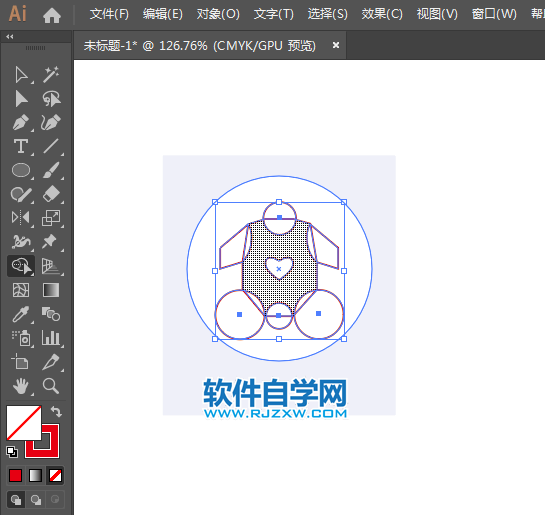
Task: Select the Paintbrush tool
Action: 51,170
